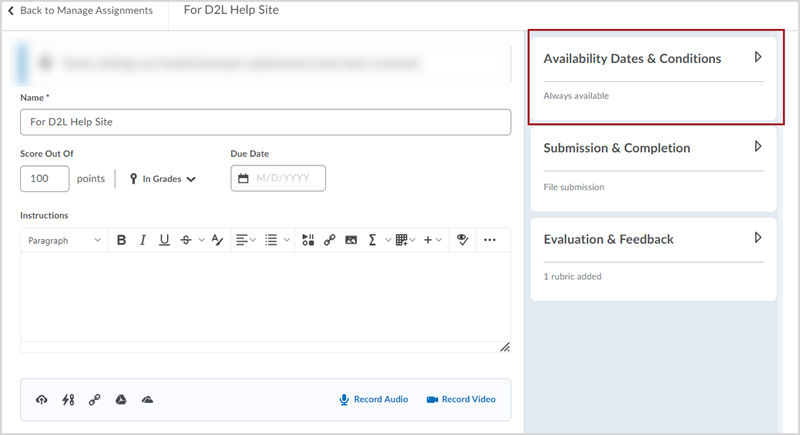Open alignment options arrow
This screenshot has height=435, width=800.
pos(253,240)
